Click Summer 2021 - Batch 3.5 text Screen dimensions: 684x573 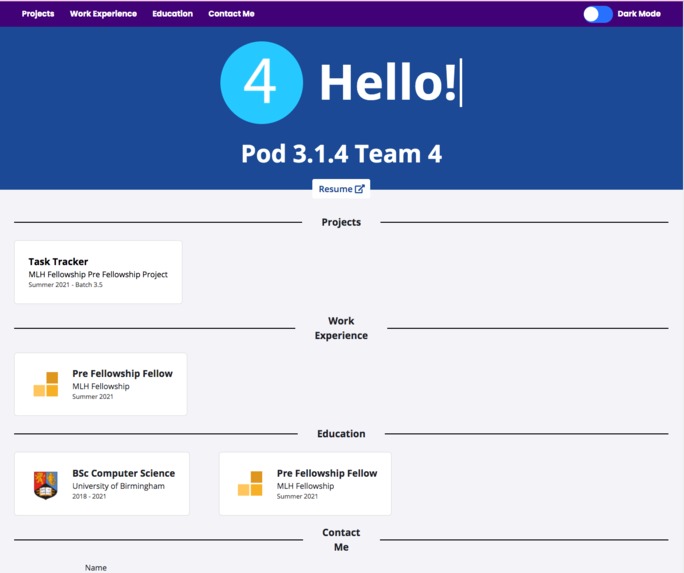tap(65, 285)
